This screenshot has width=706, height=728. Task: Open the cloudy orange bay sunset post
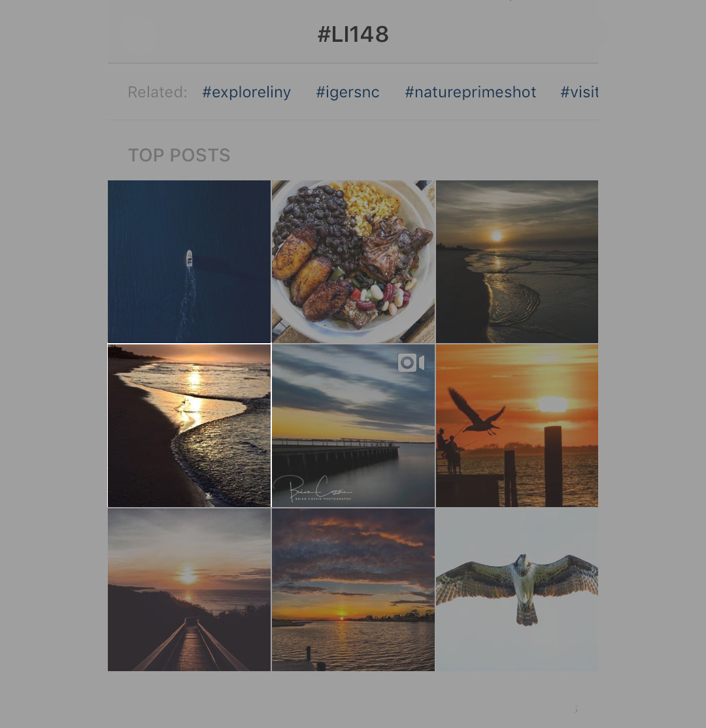point(353,589)
